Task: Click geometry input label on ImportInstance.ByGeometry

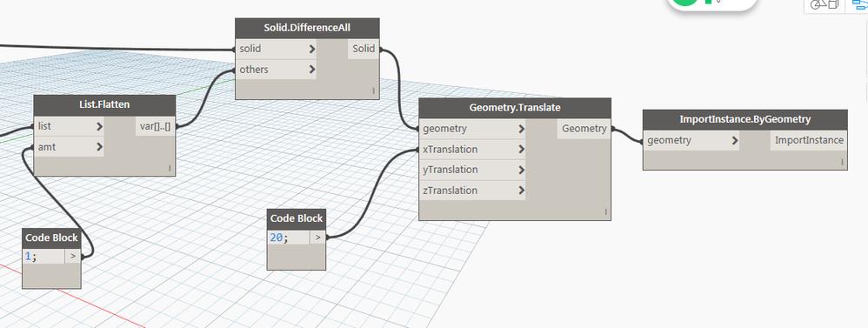Action: 669,140
